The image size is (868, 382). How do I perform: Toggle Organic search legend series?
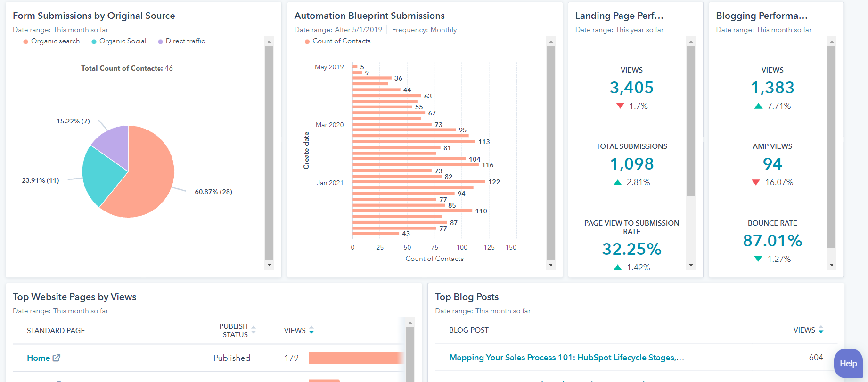[51, 41]
